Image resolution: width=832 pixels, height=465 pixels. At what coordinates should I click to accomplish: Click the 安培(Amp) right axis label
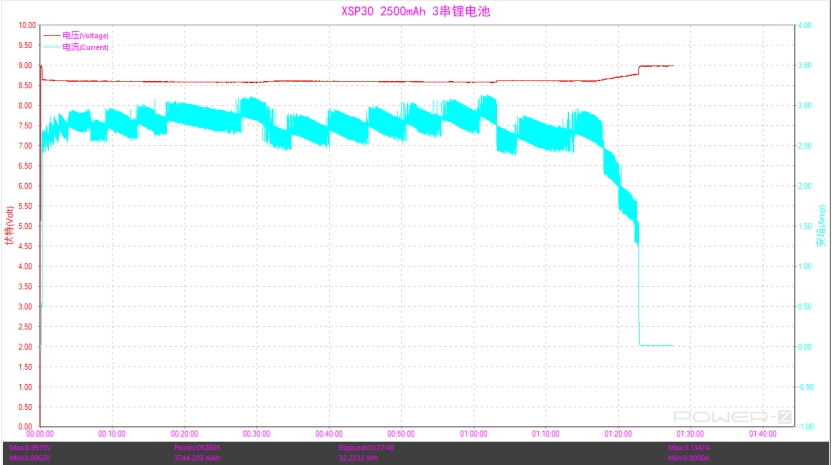(822, 225)
